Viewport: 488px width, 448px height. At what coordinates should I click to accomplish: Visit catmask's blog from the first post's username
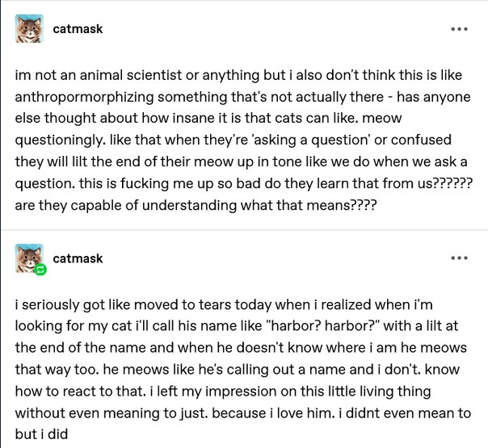(x=78, y=29)
